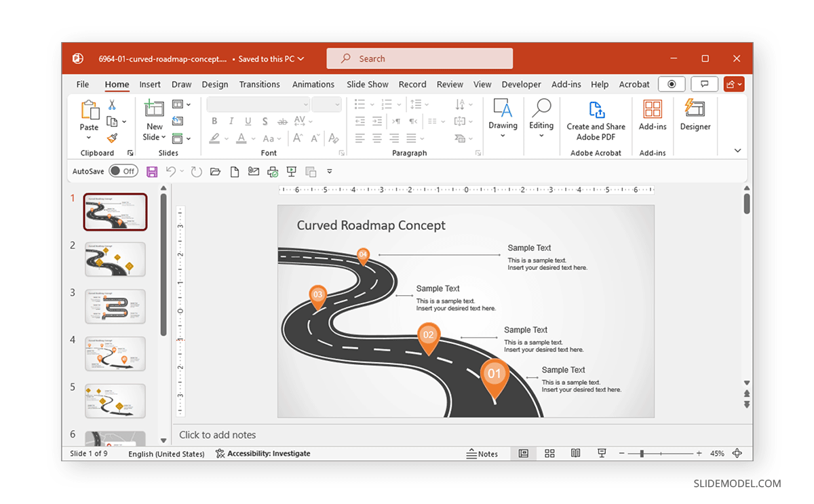This screenshot has width=814, height=504.
Task: Switch to the Animations tab
Action: tap(313, 84)
